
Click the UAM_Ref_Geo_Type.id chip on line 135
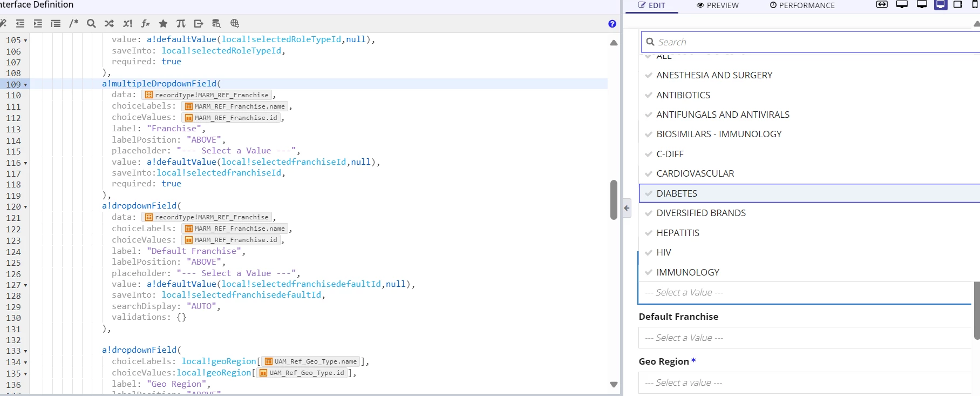[302, 373]
